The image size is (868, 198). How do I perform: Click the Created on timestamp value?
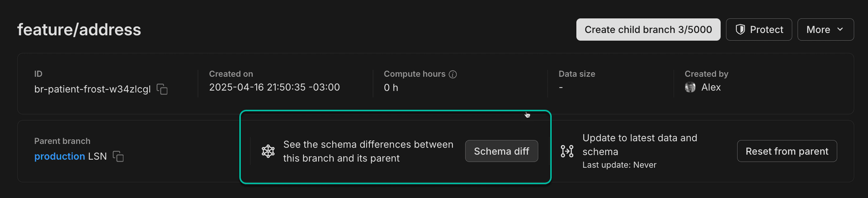coord(274,87)
